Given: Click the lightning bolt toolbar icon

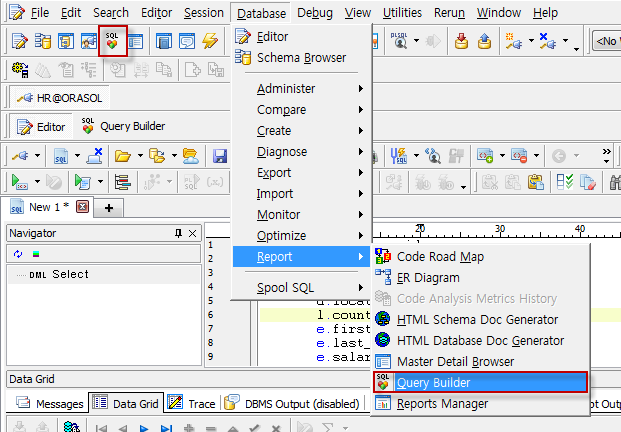Looking at the screenshot, I should pyautogui.click(x=209, y=41).
